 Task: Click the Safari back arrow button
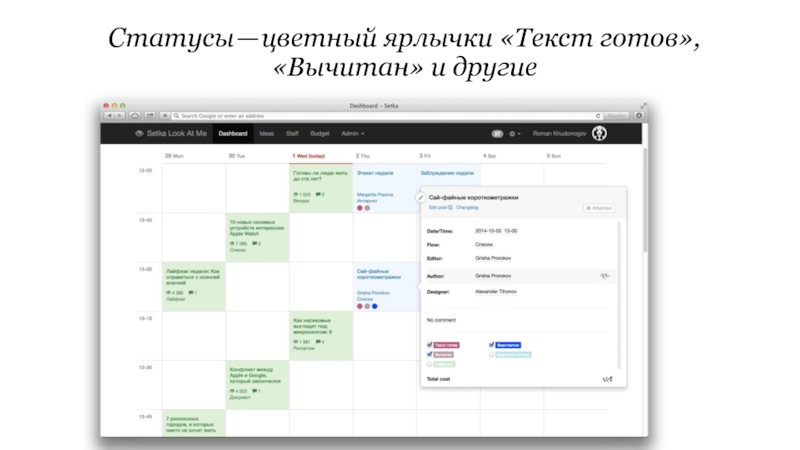pyautogui.click(x=109, y=116)
